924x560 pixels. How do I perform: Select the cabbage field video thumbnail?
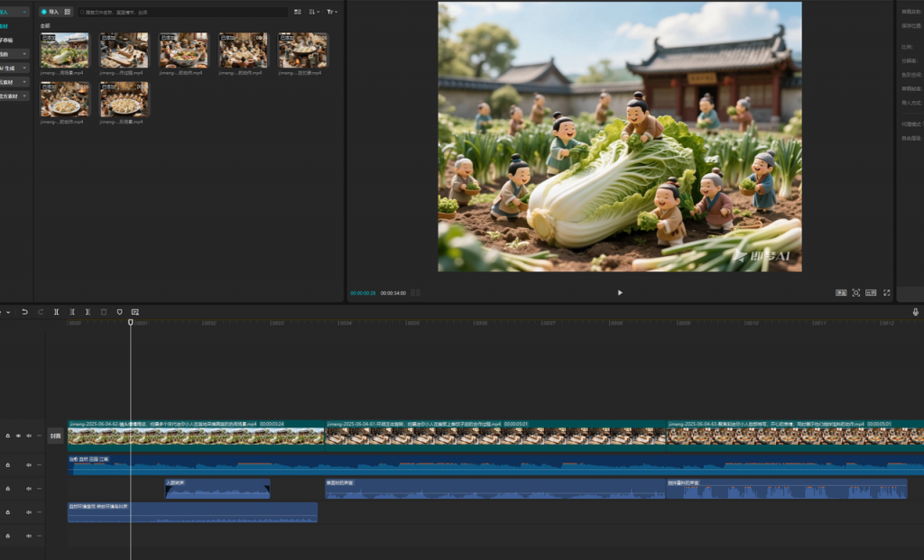[x=64, y=50]
